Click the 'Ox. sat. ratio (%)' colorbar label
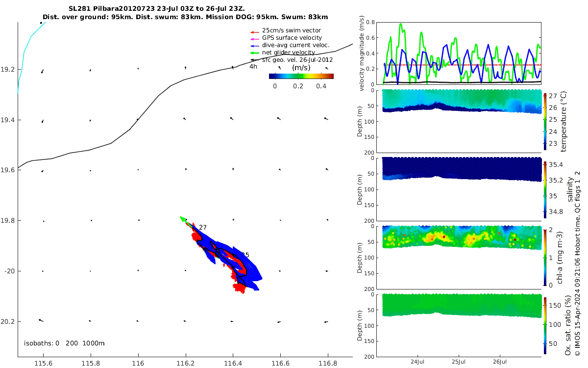This screenshot has width=588, height=368. point(567,325)
